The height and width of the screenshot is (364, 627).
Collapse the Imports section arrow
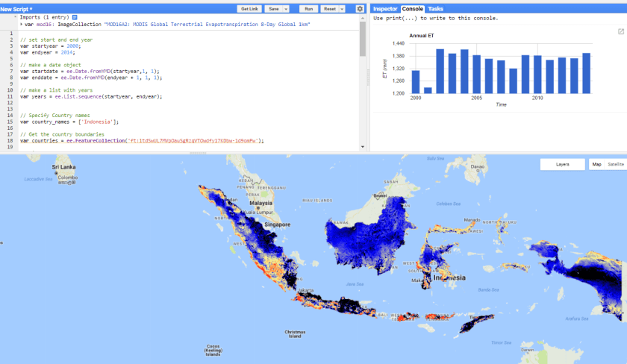(x=16, y=16)
